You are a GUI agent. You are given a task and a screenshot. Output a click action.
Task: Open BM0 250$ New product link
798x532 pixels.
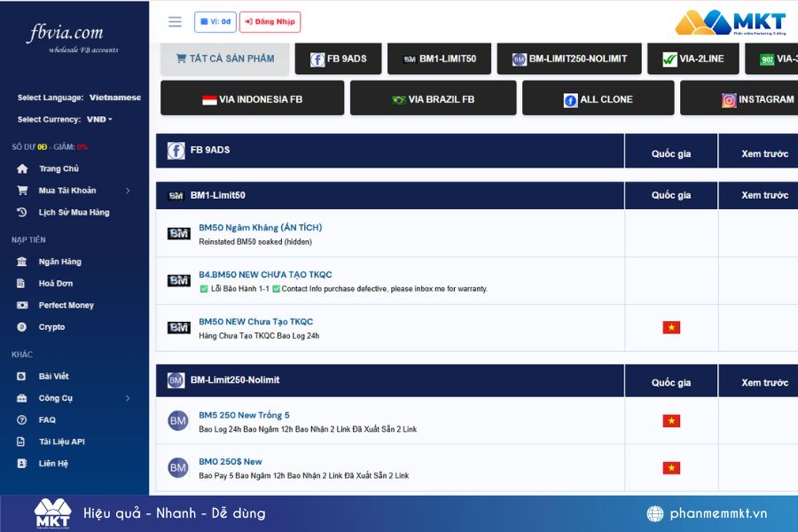click(230, 462)
